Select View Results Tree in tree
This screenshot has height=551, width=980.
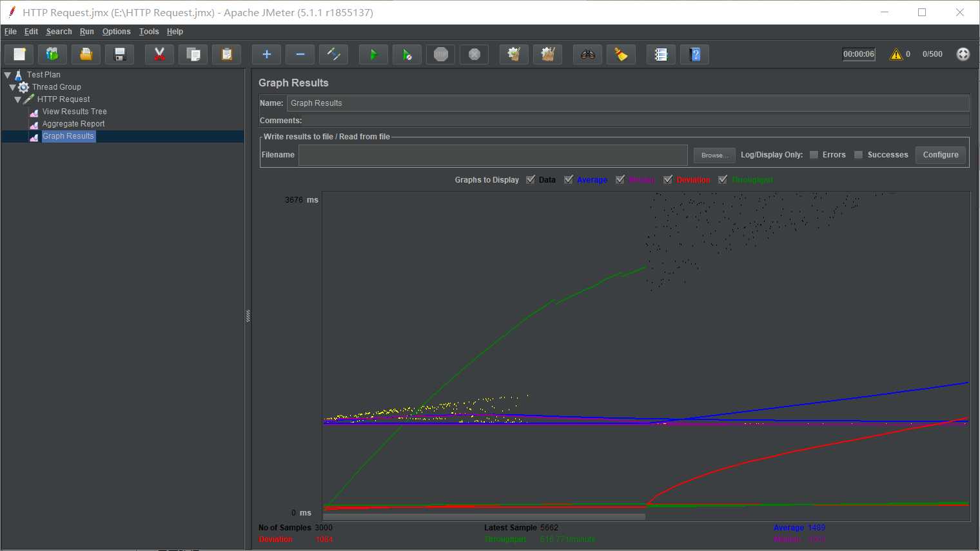pyautogui.click(x=75, y=112)
